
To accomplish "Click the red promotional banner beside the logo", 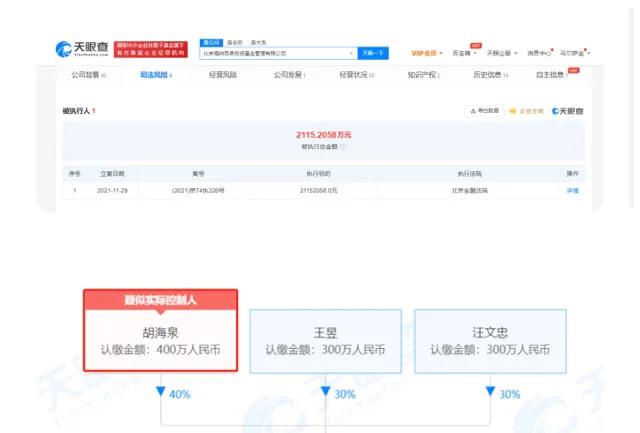I will [151, 49].
